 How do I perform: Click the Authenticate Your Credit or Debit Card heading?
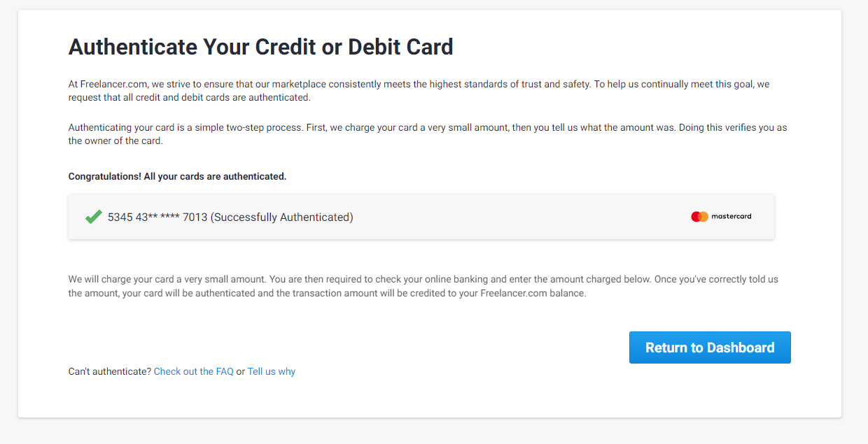pyautogui.click(x=260, y=47)
